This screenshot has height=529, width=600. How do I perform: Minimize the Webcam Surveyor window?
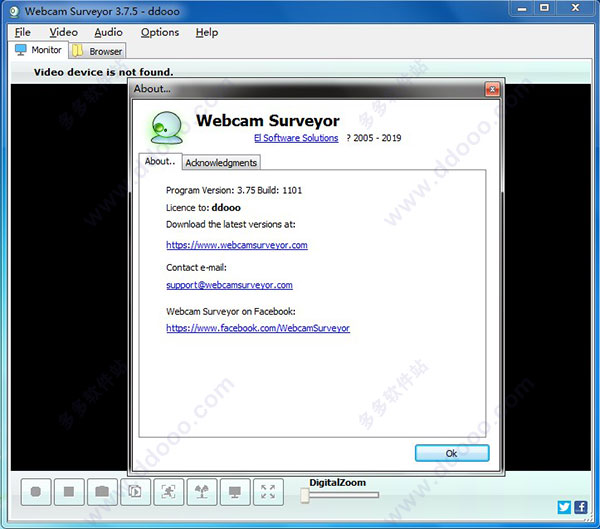click(522, 8)
